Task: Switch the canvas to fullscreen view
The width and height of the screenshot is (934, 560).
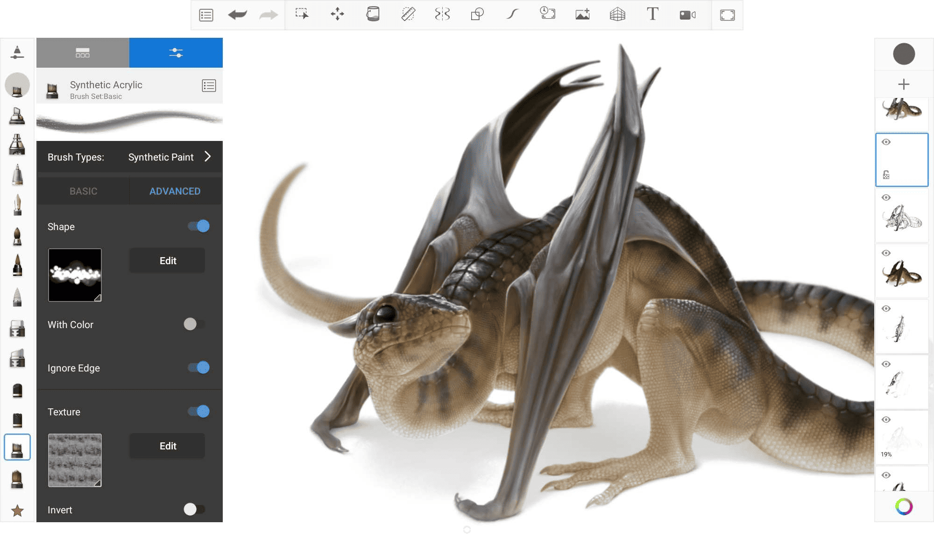Action: tap(727, 14)
